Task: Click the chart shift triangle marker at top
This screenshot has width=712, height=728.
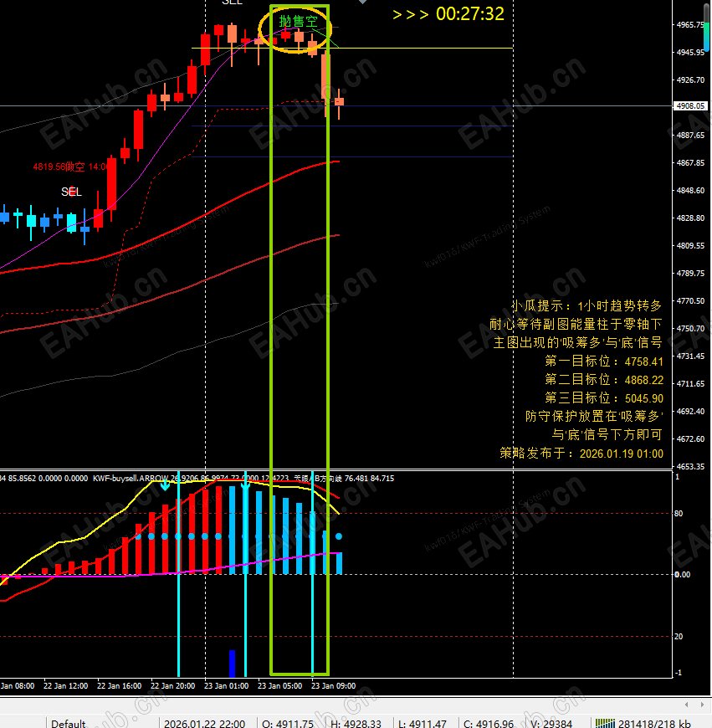Action: [363, 2]
